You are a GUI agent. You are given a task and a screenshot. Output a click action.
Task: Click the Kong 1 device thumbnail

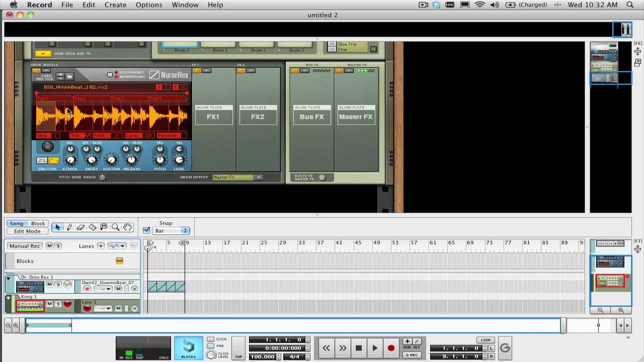coord(30,305)
